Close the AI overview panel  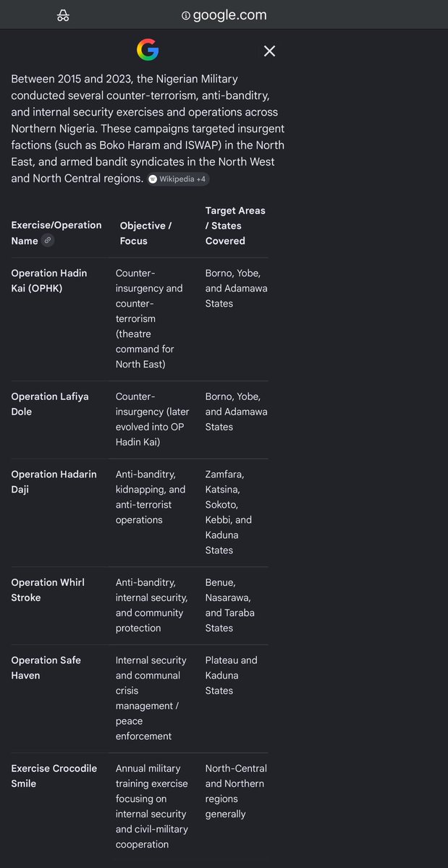[x=269, y=51]
